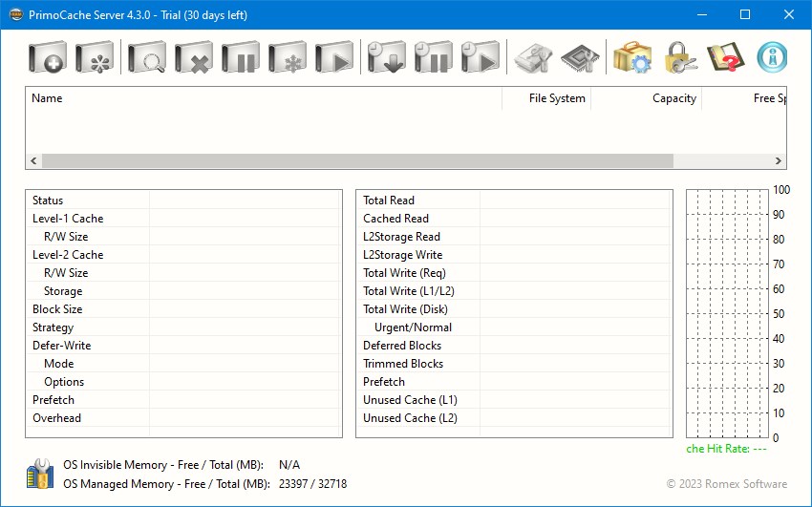Click the Pause Defer-Write clock icon

point(434,57)
